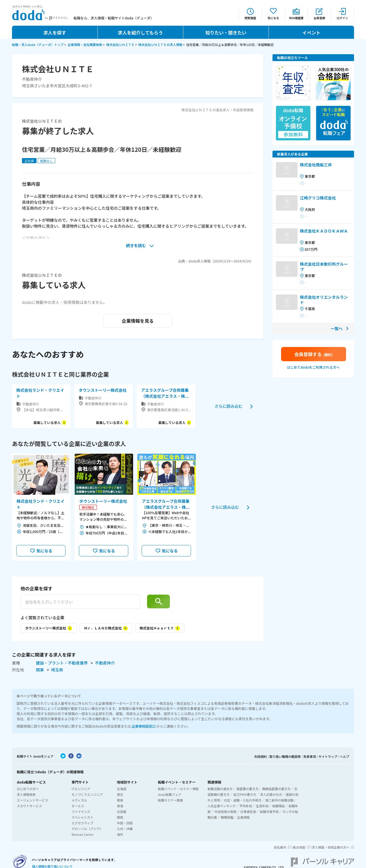Open ヘルプ in footer
The height and width of the screenshot is (868, 366).
pyautogui.click(x=344, y=756)
